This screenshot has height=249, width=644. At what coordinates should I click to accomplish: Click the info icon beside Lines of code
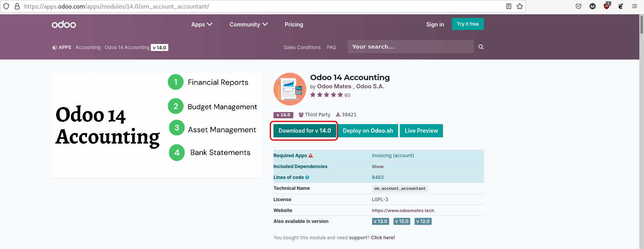click(307, 177)
